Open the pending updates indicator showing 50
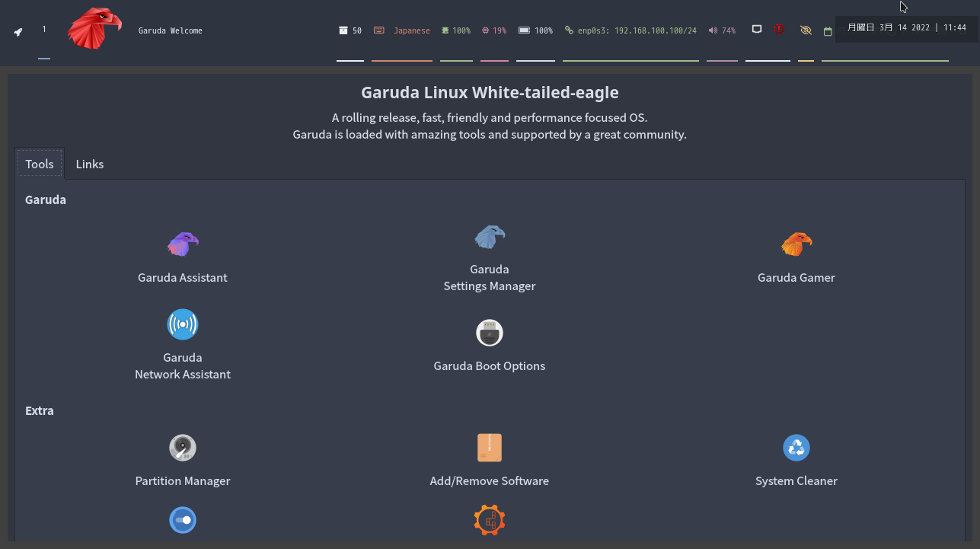 pos(350,30)
